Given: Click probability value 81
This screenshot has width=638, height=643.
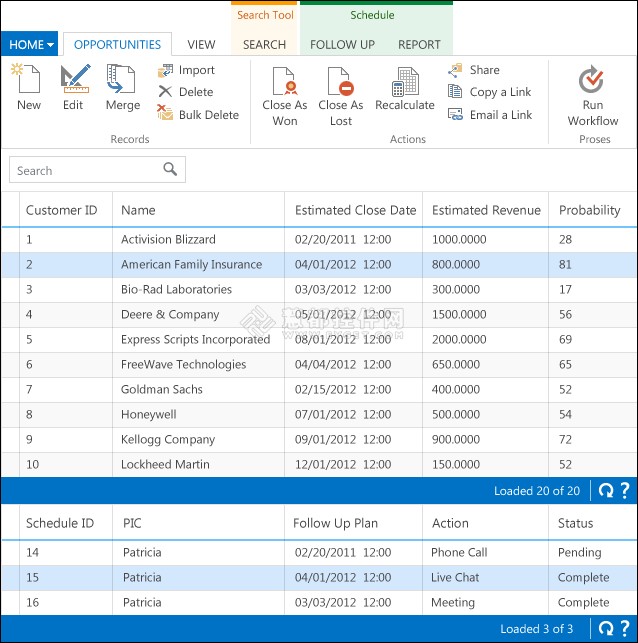Looking at the screenshot, I should (565, 264).
